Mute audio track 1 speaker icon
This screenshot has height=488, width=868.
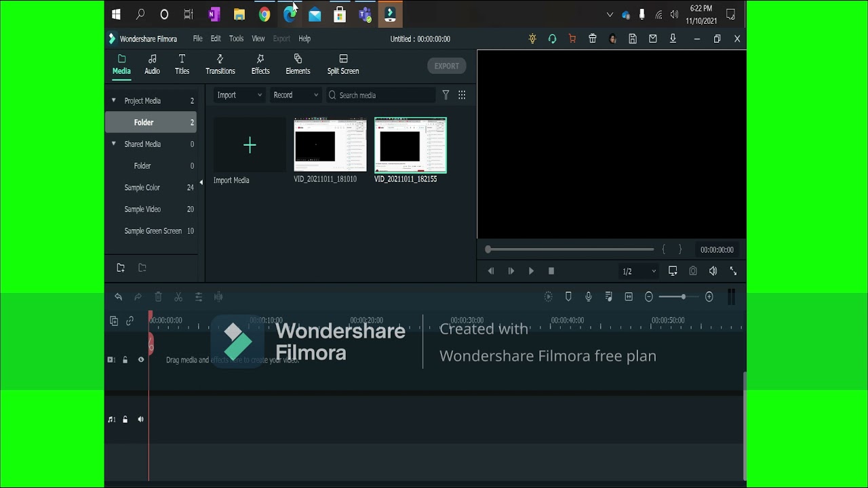(141, 420)
